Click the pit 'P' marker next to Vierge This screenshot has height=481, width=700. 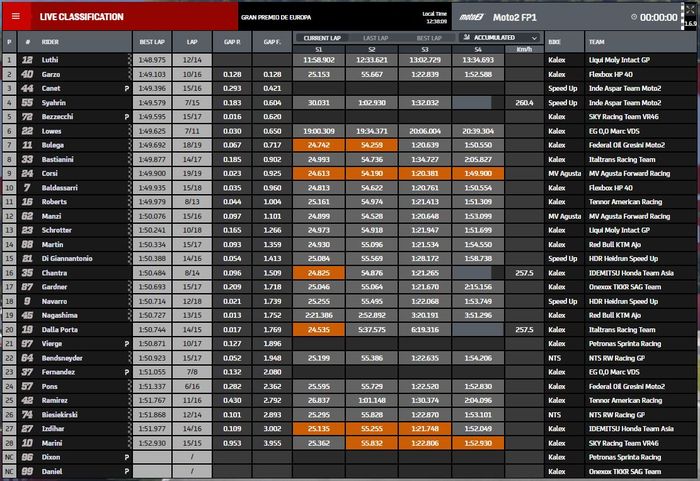point(127,343)
